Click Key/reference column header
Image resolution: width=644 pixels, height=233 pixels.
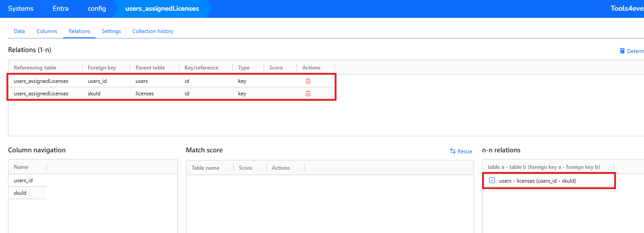tap(202, 68)
